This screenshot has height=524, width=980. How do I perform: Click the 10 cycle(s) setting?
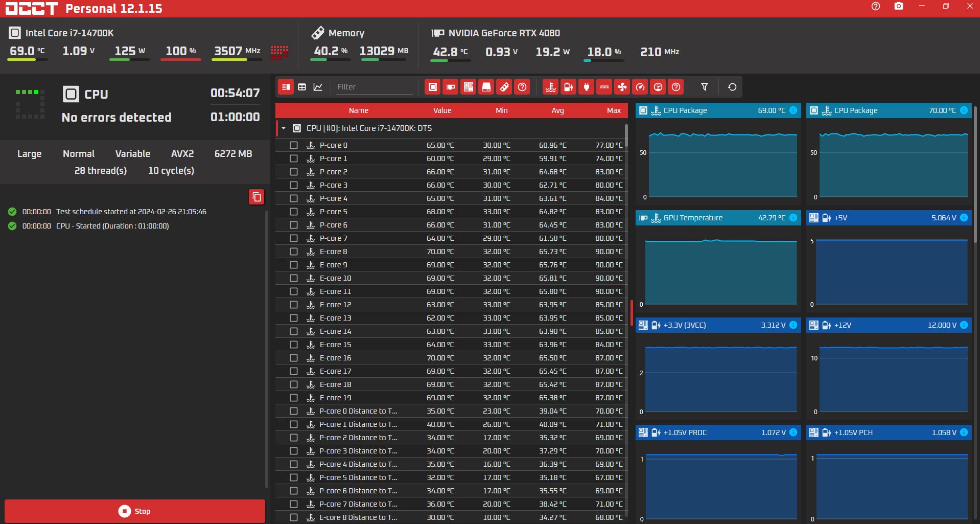(x=171, y=171)
